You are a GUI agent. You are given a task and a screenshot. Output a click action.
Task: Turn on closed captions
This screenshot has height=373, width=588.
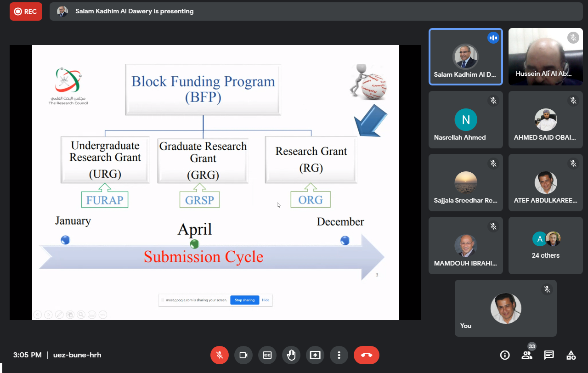click(267, 355)
